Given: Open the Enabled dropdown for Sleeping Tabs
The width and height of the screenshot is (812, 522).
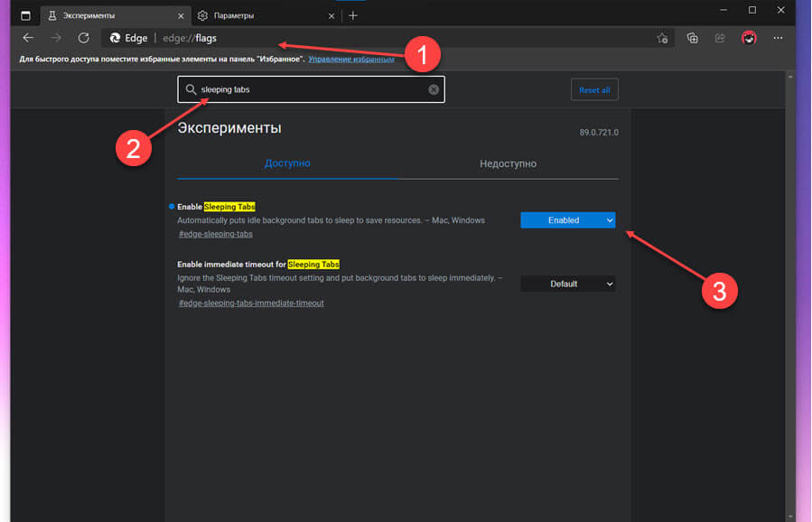Looking at the screenshot, I should (x=567, y=220).
